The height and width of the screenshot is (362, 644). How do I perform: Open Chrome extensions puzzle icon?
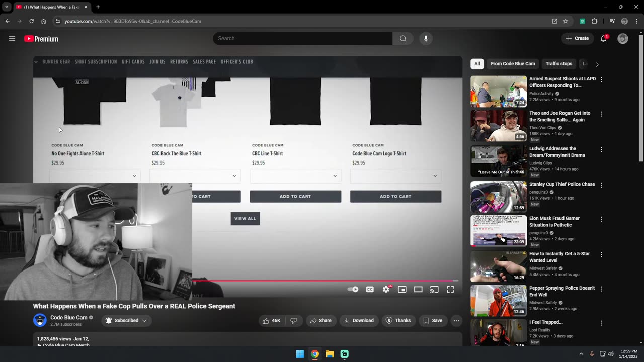tap(595, 21)
